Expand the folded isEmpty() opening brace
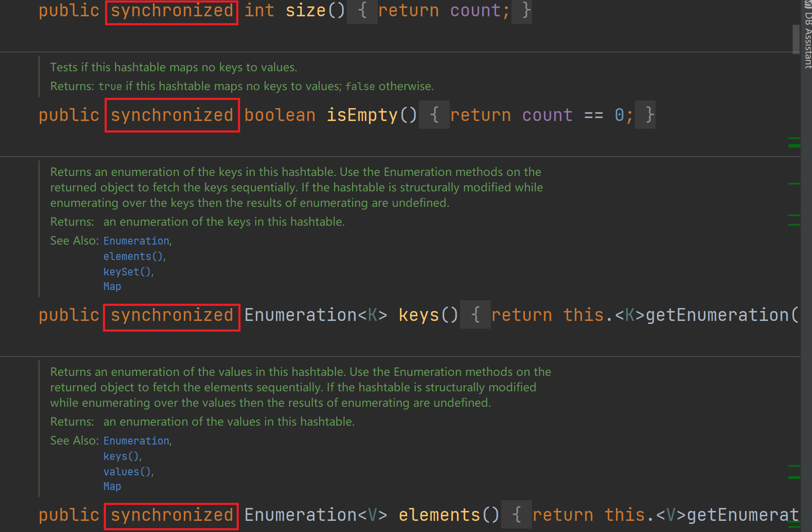The height and width of the screenshot is (532, 812). (x=434, y=115)
